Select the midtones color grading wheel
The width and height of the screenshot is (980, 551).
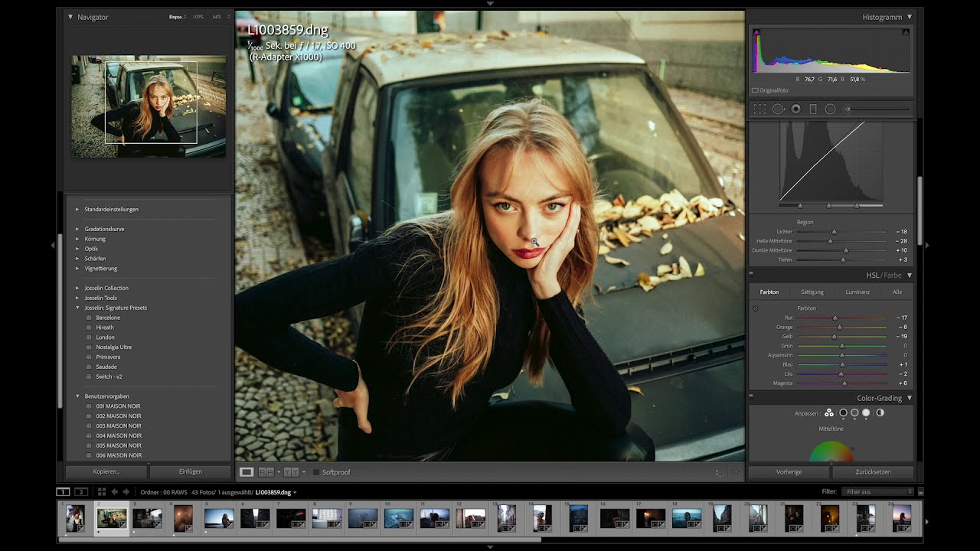point(854,412)
